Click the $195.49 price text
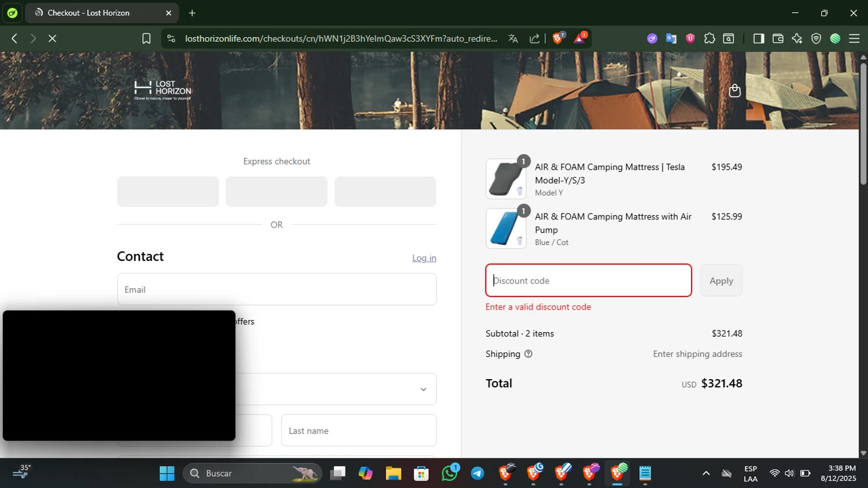This screenshot has height=488, width=868. [x=727, y=167]
